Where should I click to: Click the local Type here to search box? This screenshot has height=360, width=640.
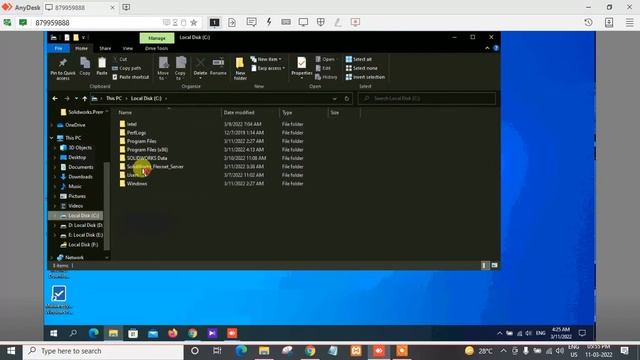104,351
